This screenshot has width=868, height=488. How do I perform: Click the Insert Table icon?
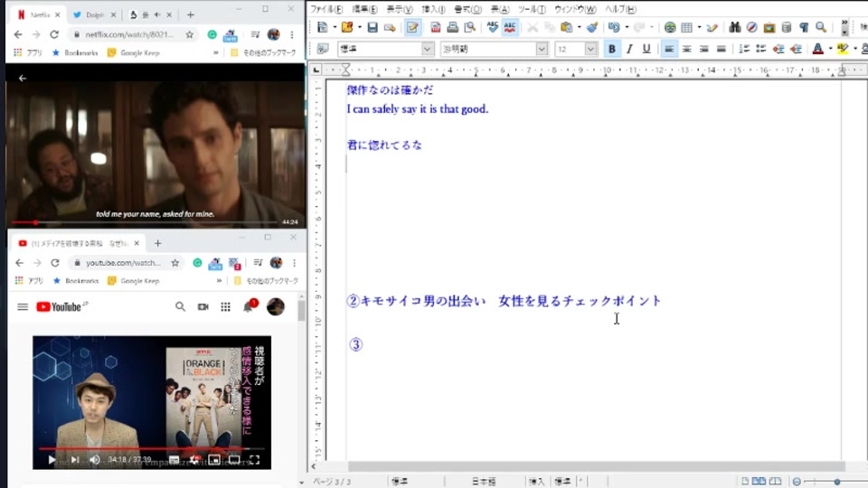[687, 28]
